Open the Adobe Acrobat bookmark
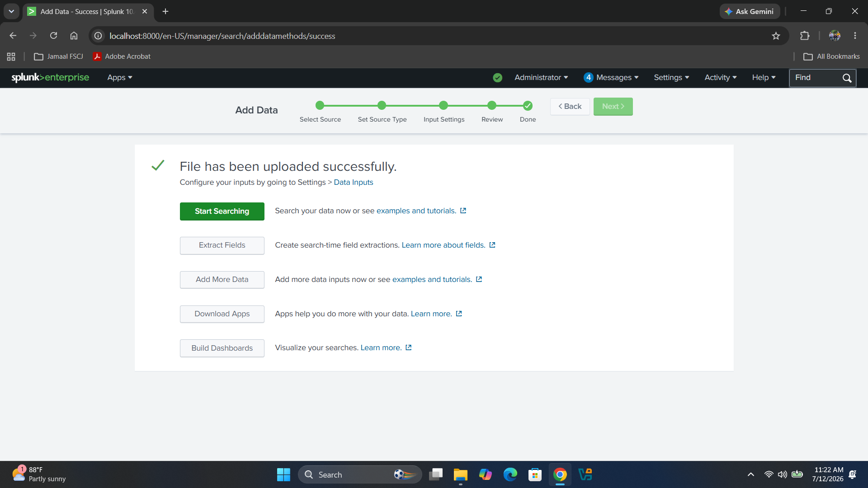The height and width of the screenshot is (488, 868). click(122, 56)
